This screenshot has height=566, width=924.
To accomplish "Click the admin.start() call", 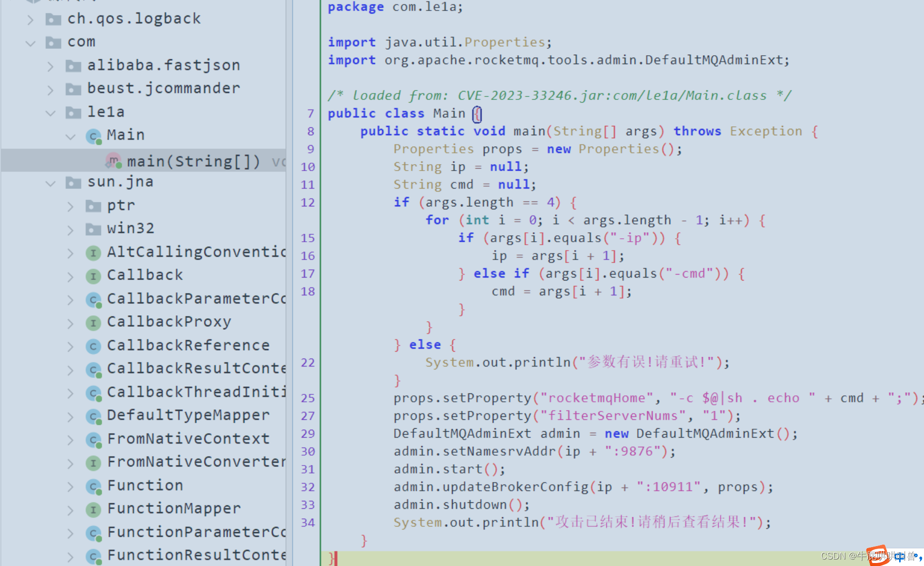I will pos(449,470).
